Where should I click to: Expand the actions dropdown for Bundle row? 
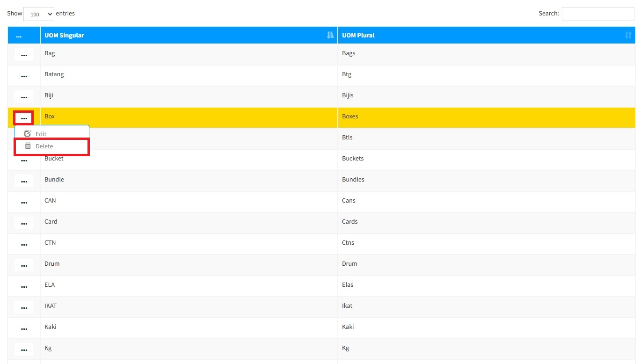[x=24, y=181]
